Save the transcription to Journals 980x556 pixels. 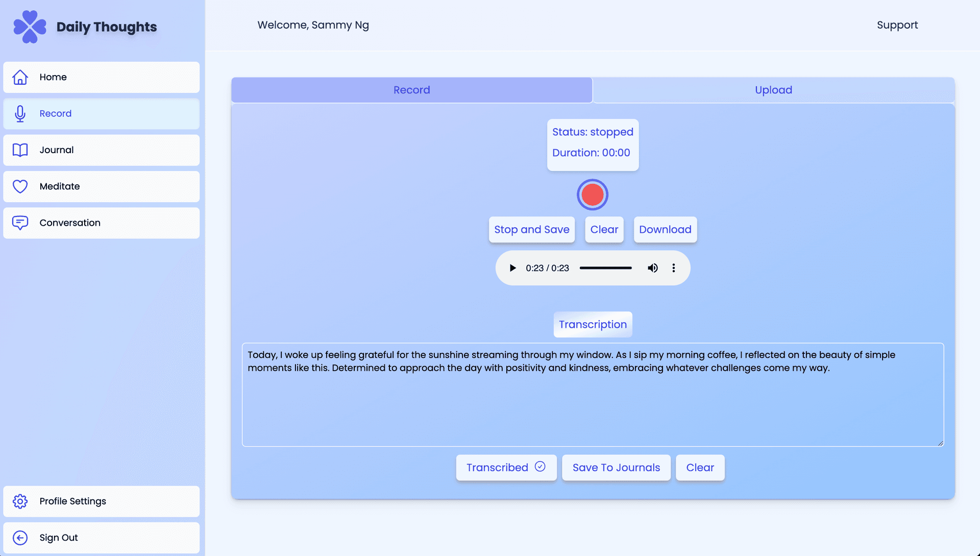click(616, 468)
